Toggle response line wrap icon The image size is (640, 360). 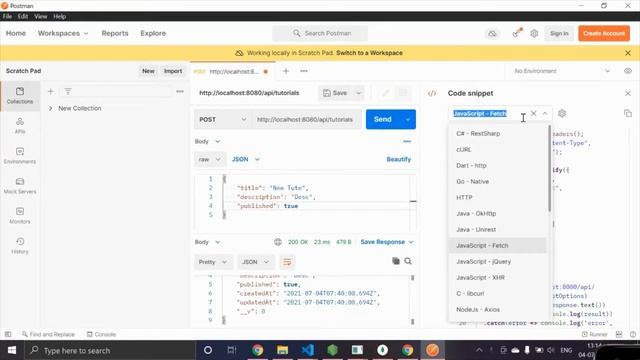click(x=287, y=262)
